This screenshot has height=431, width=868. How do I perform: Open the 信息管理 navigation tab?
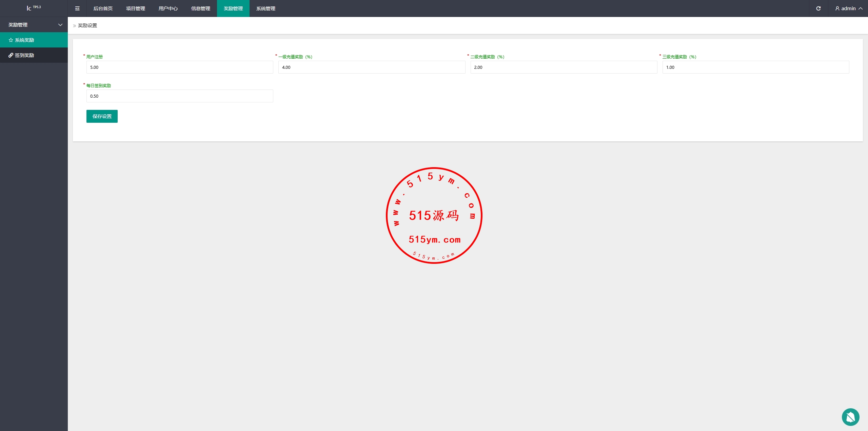pos(200,8)
